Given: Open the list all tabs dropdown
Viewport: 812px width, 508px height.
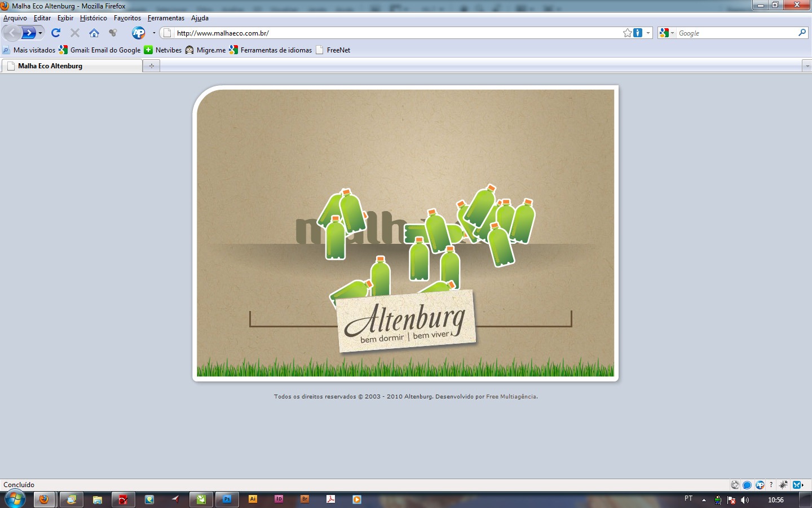Looking at the screenshot, I should pyautogui.click(x=806, y=66).
